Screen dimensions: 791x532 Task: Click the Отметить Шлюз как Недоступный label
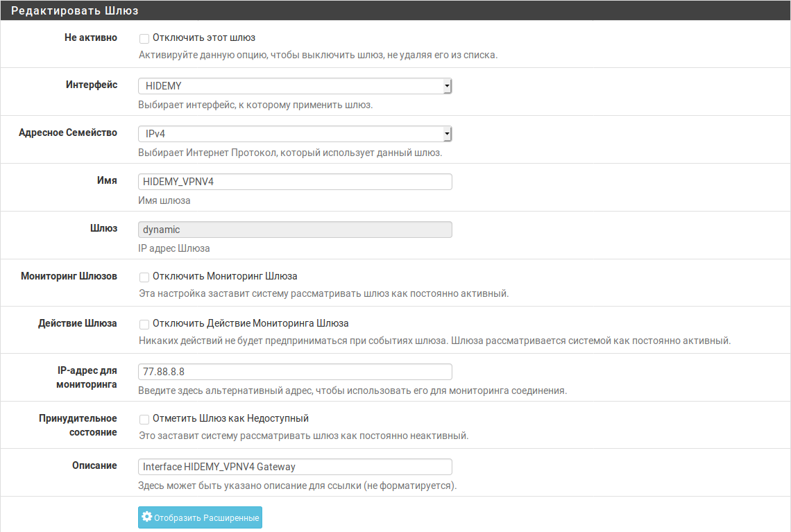[230, 418]
